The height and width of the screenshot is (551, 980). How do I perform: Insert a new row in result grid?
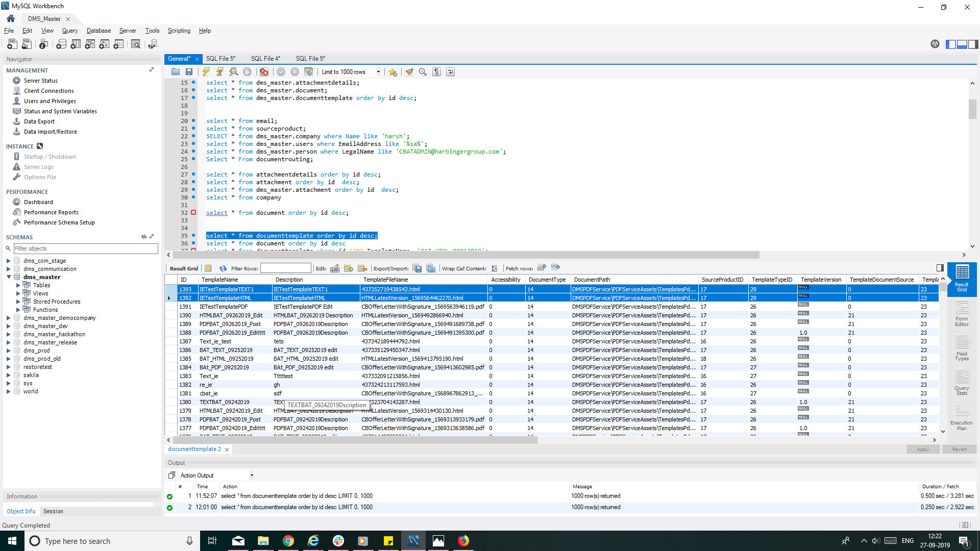click(x=349, y=268)
